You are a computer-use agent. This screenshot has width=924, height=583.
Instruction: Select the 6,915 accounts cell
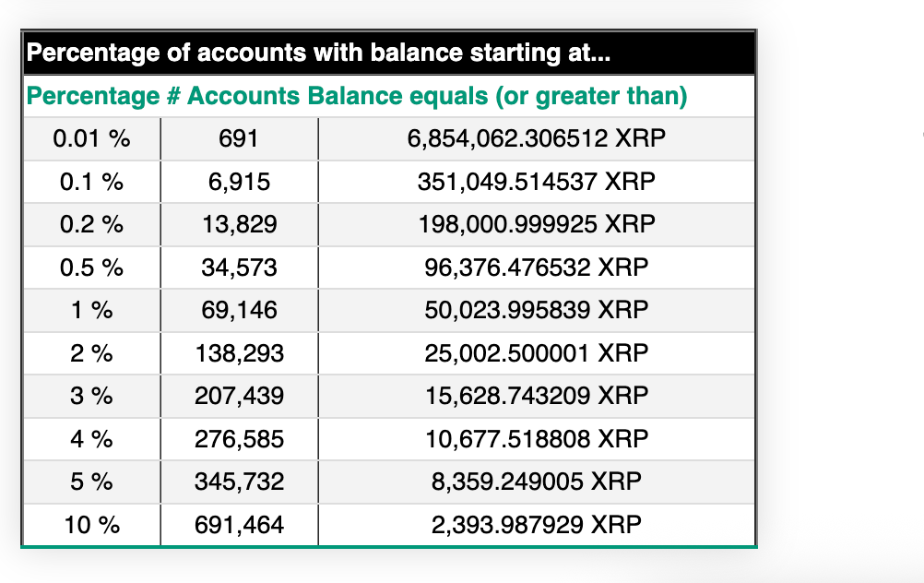point(239,183)
